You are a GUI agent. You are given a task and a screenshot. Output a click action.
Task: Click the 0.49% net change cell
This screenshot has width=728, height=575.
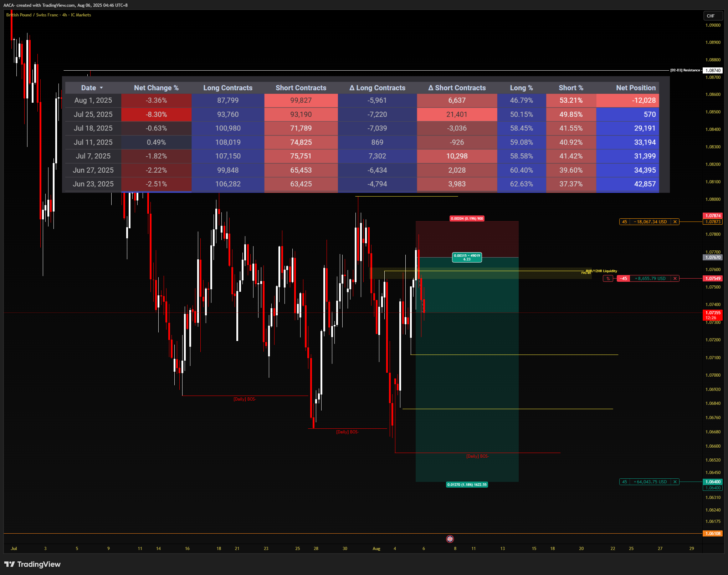pos(156,142)
